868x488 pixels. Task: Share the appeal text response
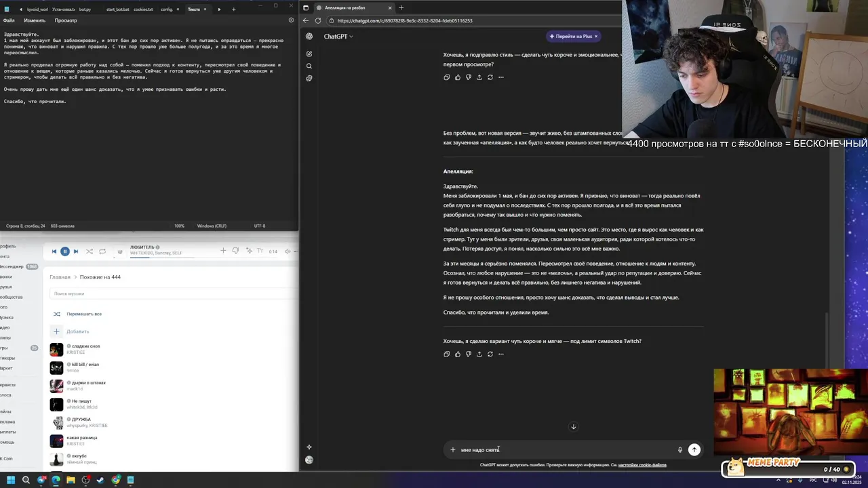[479, 354]
